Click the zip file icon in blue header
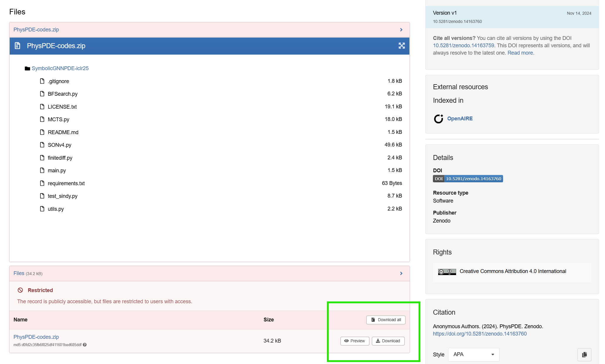 click(x=18, y=46)
